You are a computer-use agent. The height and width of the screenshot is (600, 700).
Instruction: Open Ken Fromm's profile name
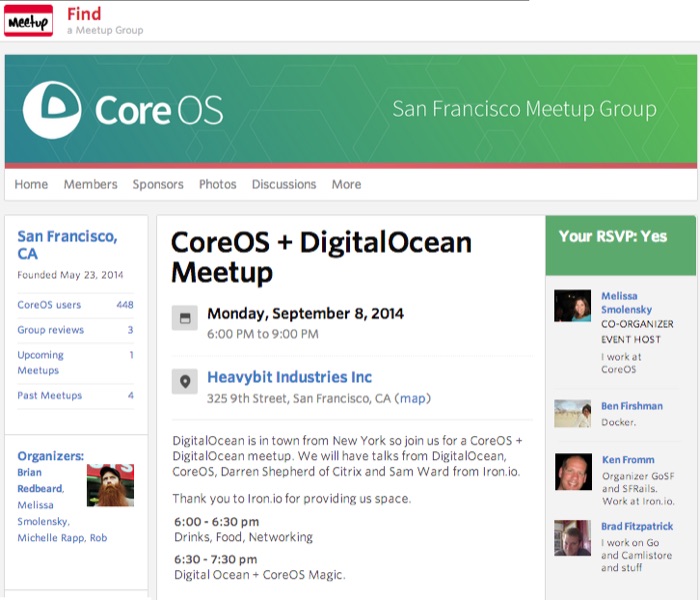coord(628,460)
